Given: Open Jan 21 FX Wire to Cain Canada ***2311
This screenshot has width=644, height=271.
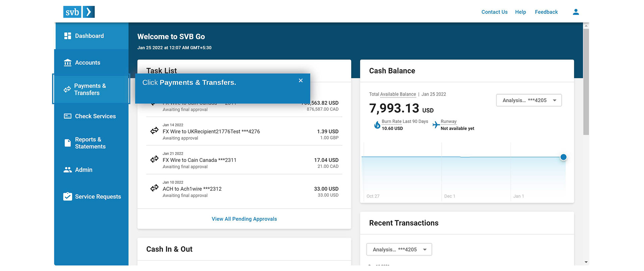Looking at the screenshot, I should pyautogui.click(x=244, y=160).
